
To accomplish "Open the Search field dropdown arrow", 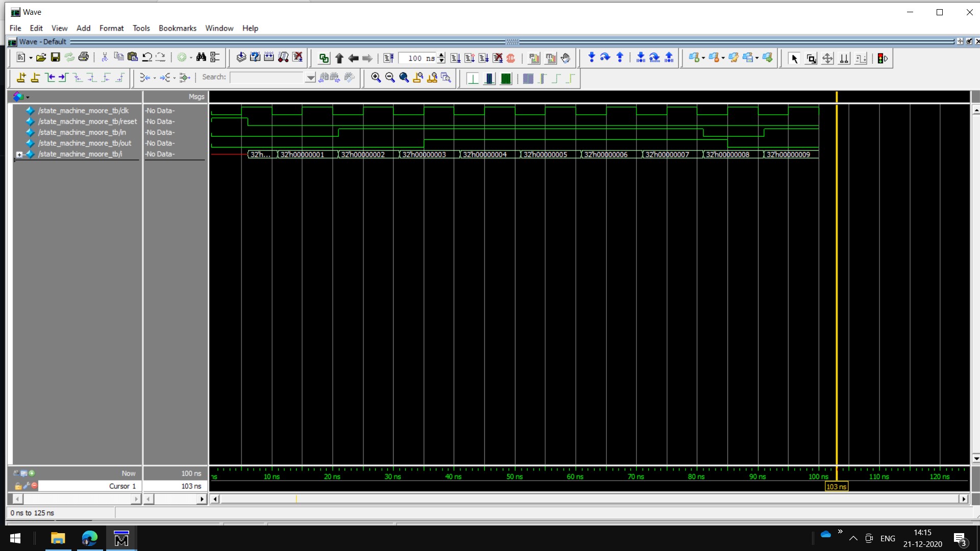I will pos(310,78).
